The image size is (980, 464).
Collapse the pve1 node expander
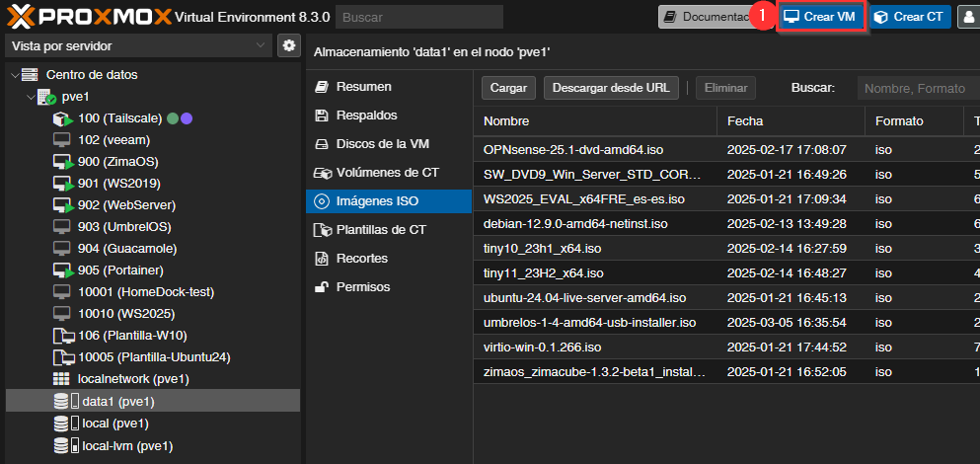coord(31,97)
